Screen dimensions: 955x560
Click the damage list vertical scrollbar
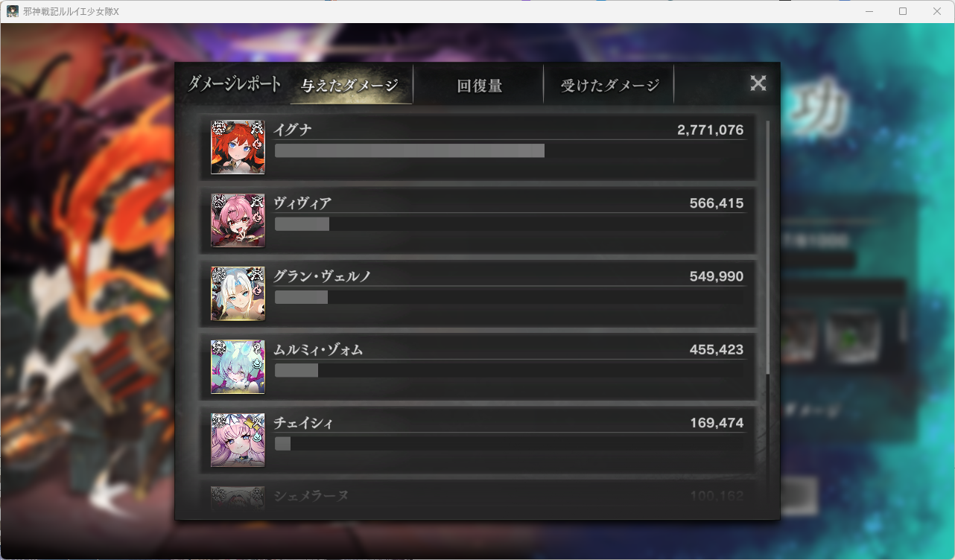pos(768,246)
